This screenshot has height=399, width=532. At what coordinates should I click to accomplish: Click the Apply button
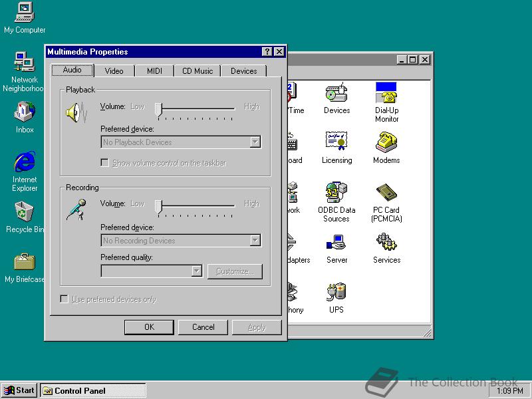click(x=257, y=327)
